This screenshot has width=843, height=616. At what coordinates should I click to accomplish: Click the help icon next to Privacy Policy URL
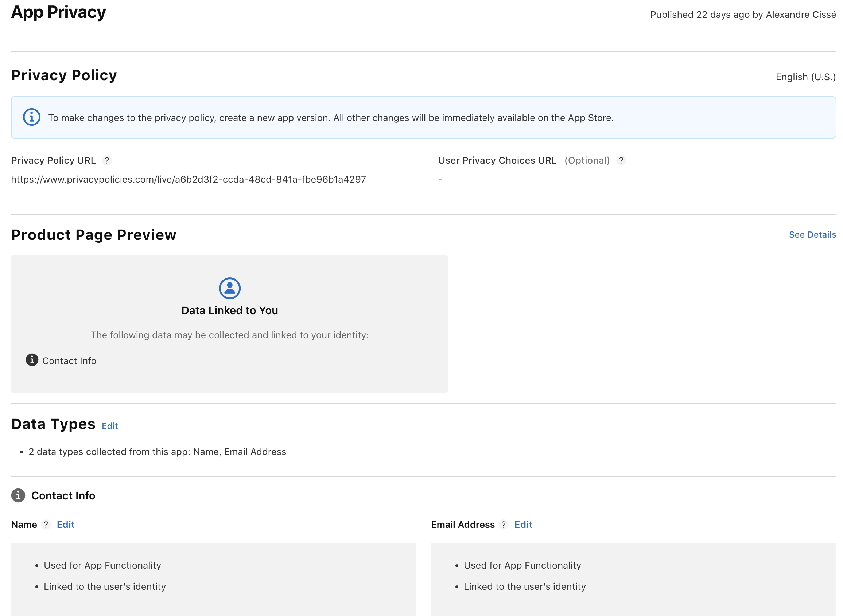pos(107,160)
